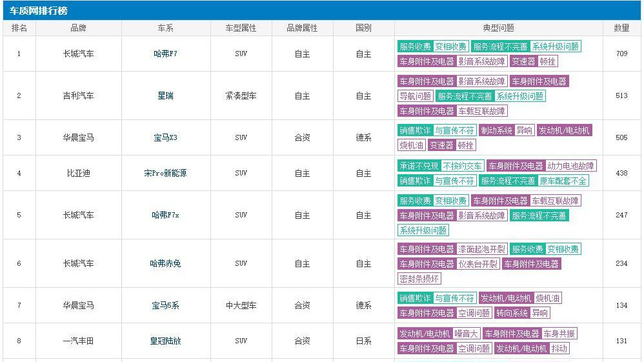Click the 原车配套不全 tag
644x362 pixels.
pos(563,181)
